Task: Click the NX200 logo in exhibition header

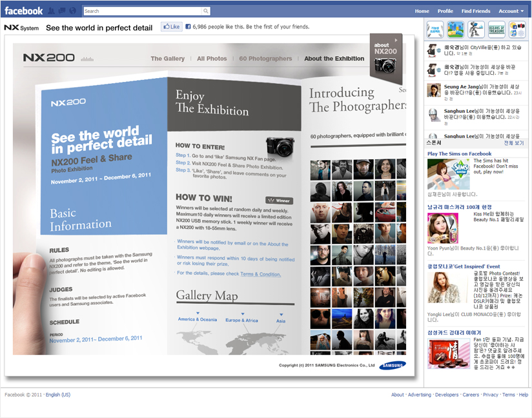Action: 49,57
